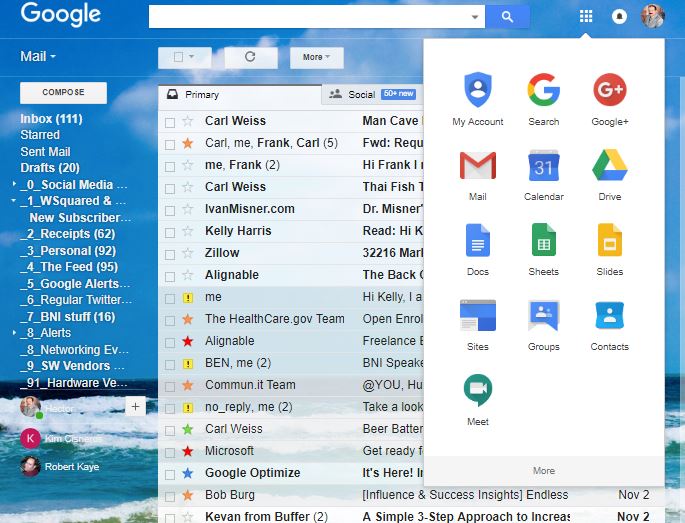Viewport: 685px width, 523px height.
Task: Select the Bob Burg email checkbox
Action: coord(170,496)
